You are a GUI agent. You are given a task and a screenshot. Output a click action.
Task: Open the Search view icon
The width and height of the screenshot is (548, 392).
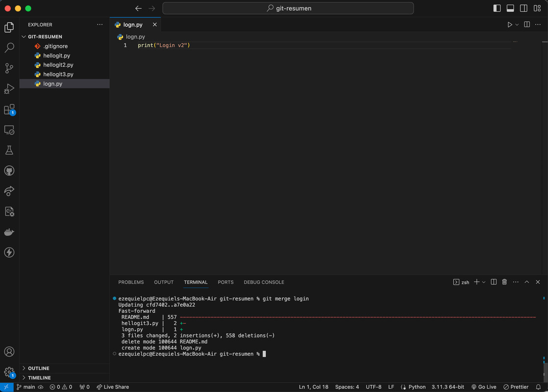tap(9, 48)
